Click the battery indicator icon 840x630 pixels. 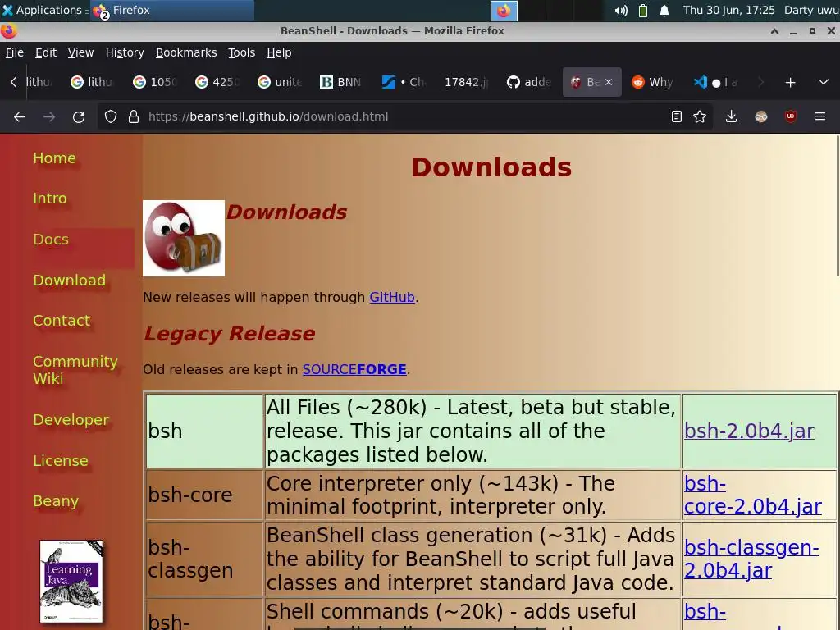[x=643, y=10]
